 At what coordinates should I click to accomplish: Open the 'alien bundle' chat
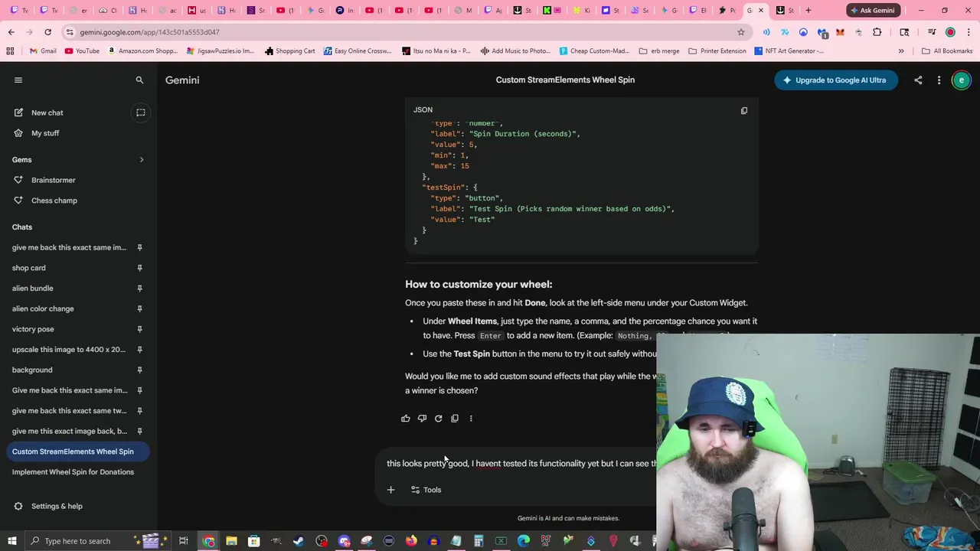click(33, 289)
